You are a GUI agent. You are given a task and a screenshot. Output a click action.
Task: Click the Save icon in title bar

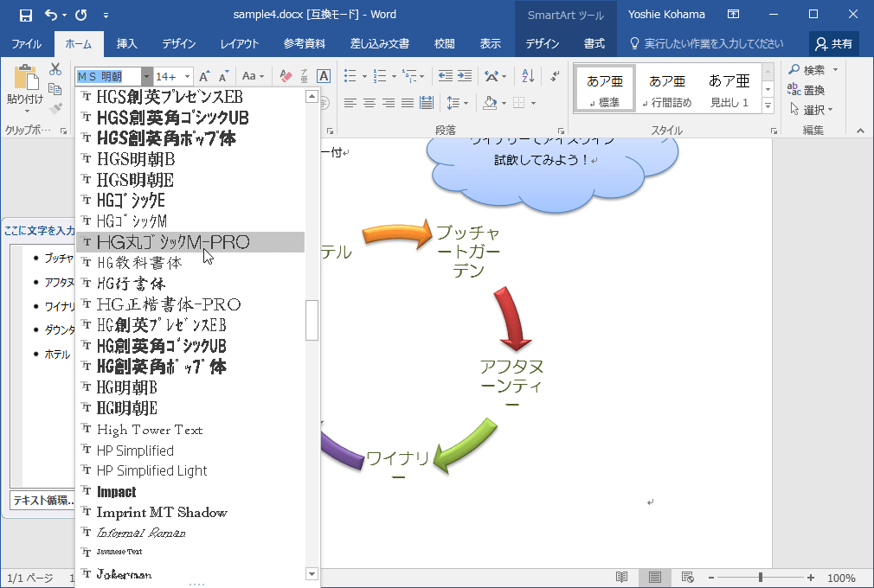coord(26,15)
